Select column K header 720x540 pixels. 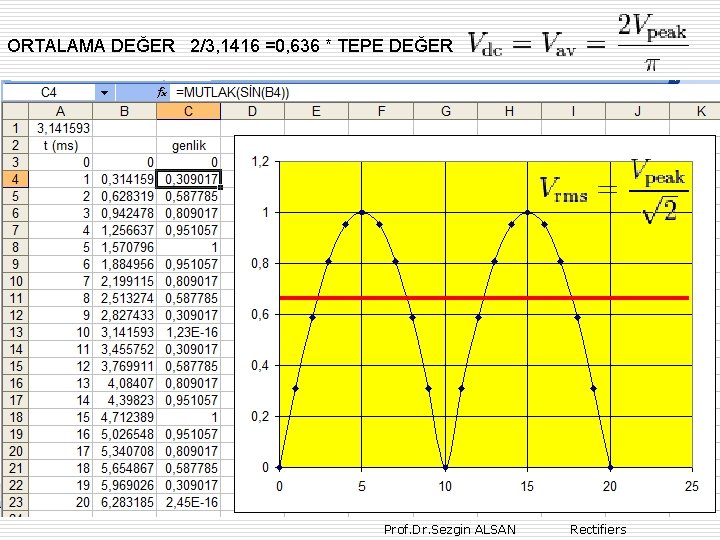pos(695,111)
